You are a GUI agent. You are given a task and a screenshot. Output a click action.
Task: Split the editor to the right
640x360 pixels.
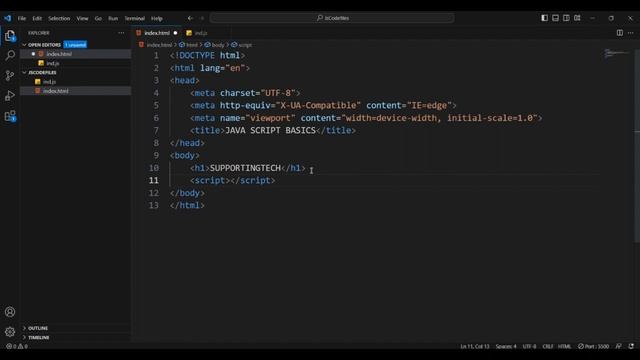point(620,33)
